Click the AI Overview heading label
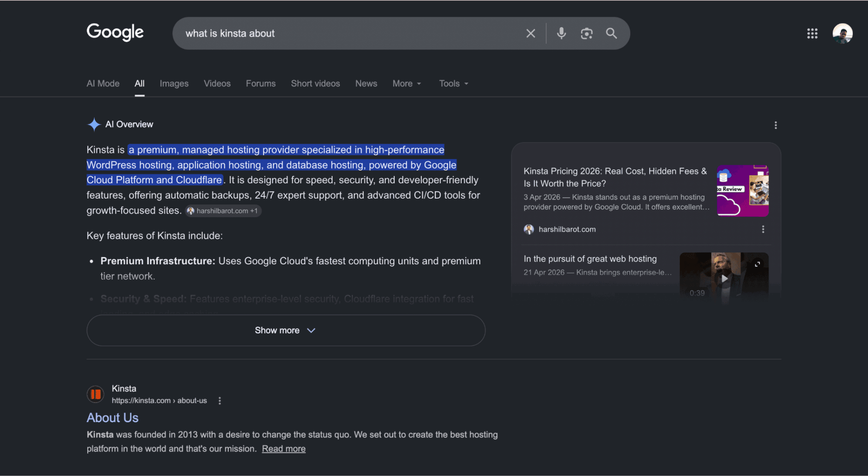The height and width of the screenshot is (476, 868). [129, 124]
